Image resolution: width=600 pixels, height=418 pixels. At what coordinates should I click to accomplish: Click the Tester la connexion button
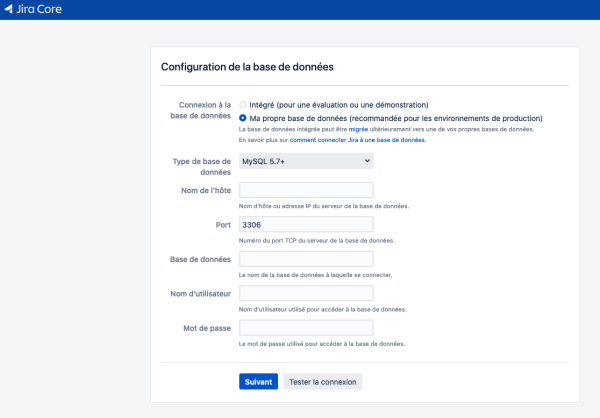tap(323, 382)
